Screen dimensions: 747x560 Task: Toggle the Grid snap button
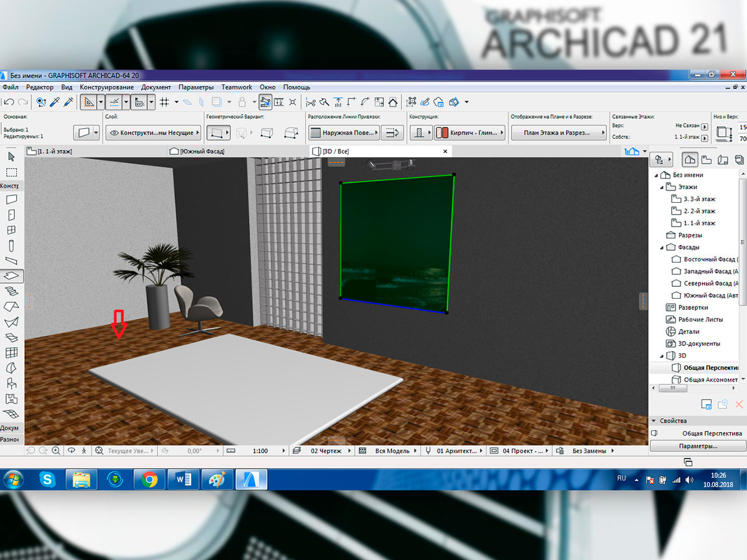[165, 101]
